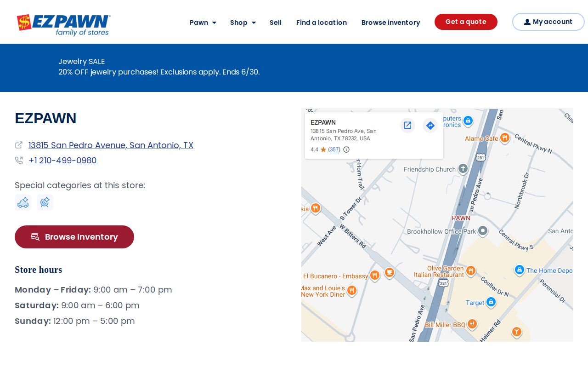Click The Home Depot map pin
This screenshot has width=588, height=368.
520,270
